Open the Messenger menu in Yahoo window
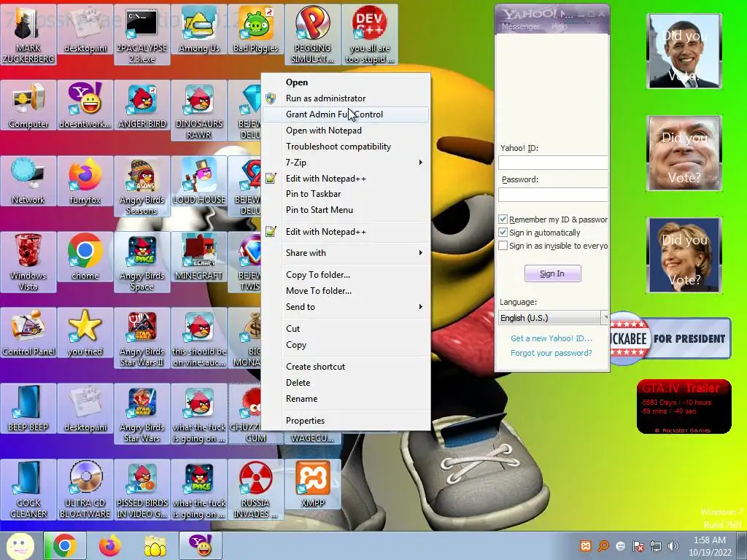Viewport: 747px width, 560px height. [x=521, y=27]
